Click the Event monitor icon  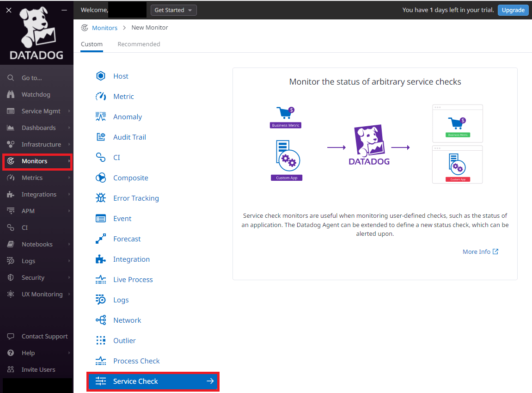click(100, 219)
